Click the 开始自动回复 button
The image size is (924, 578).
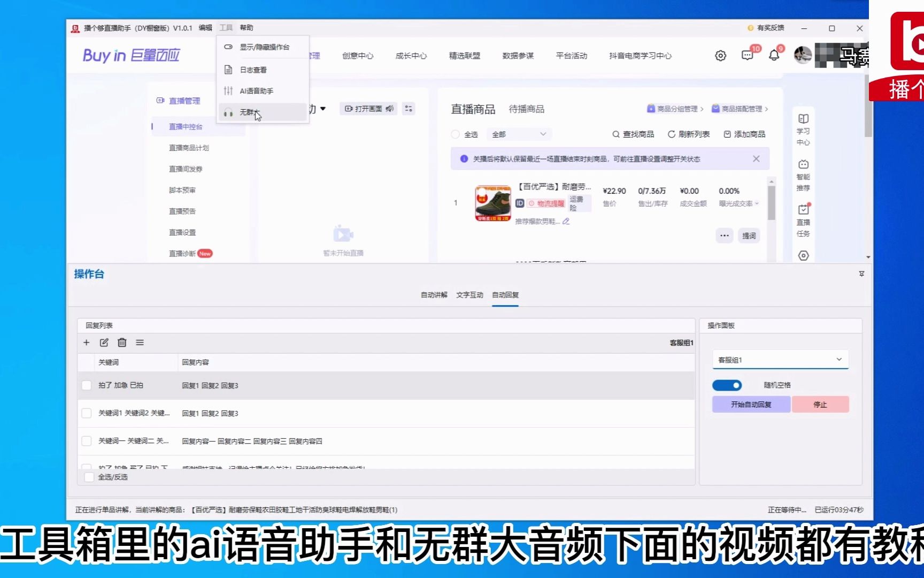point(751,405)
